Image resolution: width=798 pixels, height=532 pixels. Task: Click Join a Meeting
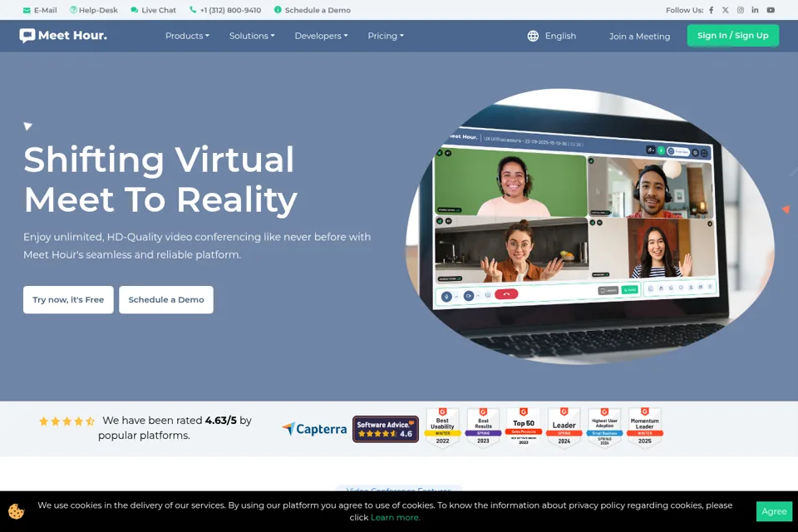(639, 37)
